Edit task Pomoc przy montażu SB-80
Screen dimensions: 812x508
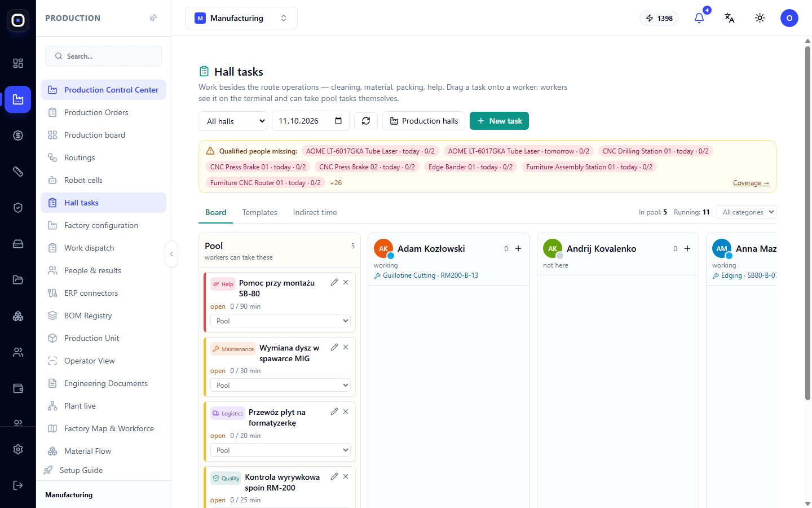click(x=334, y=282)
